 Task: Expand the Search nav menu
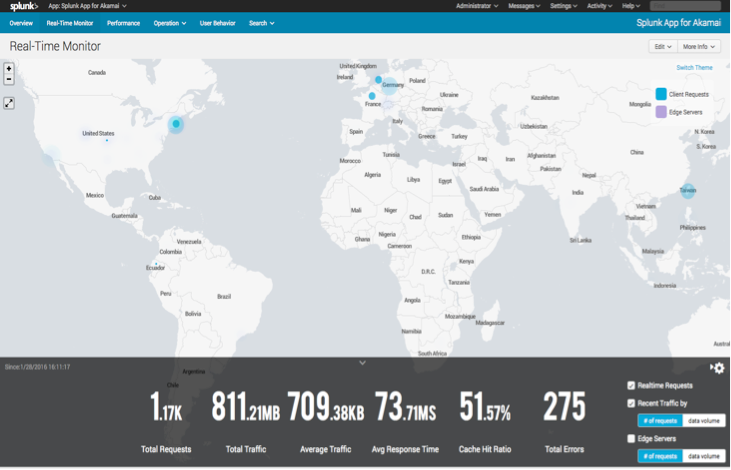[261, 23]
